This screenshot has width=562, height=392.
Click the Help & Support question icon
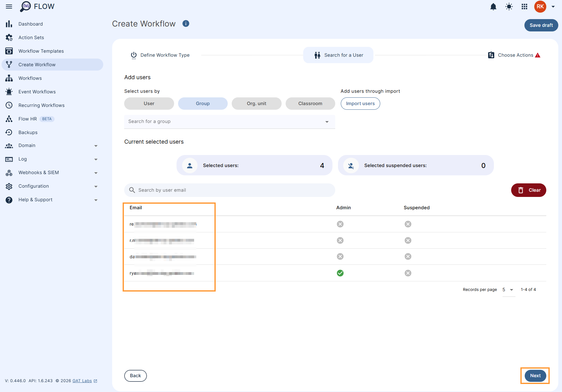(9, 200)
